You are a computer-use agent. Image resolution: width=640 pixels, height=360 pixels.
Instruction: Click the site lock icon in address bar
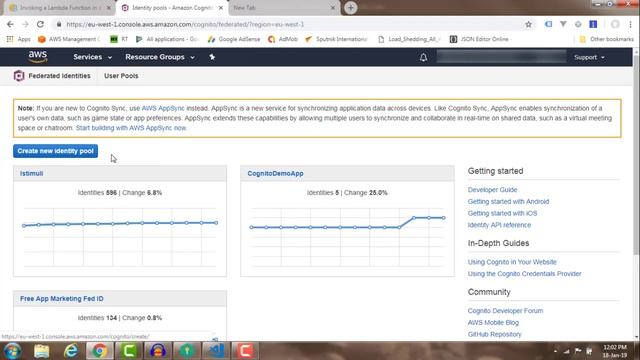59,24
